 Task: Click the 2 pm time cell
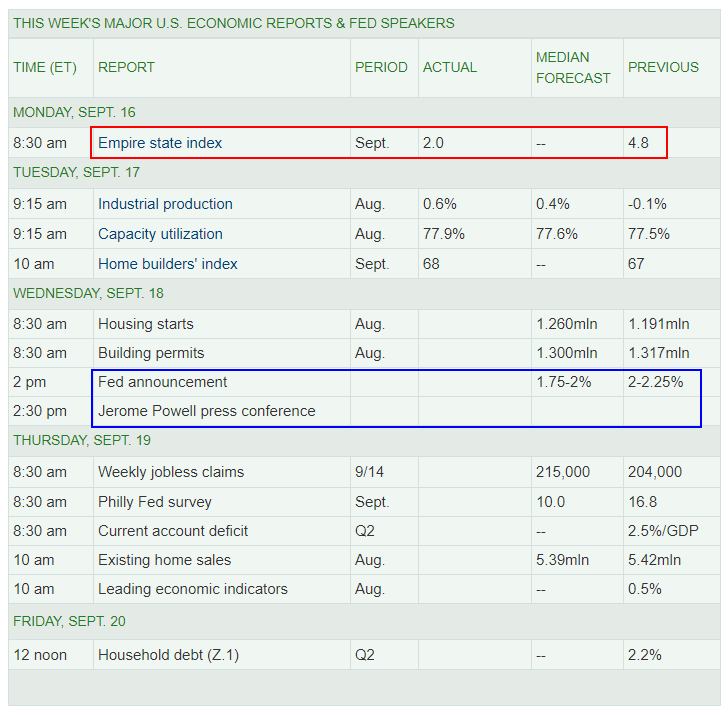click(x=29, y=382)
